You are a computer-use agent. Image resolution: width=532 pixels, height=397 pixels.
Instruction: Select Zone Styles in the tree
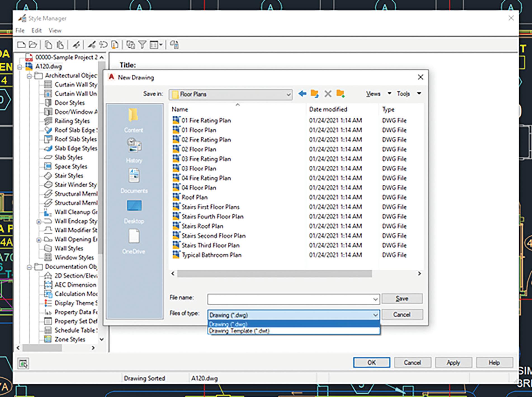(x=70, y=339)
